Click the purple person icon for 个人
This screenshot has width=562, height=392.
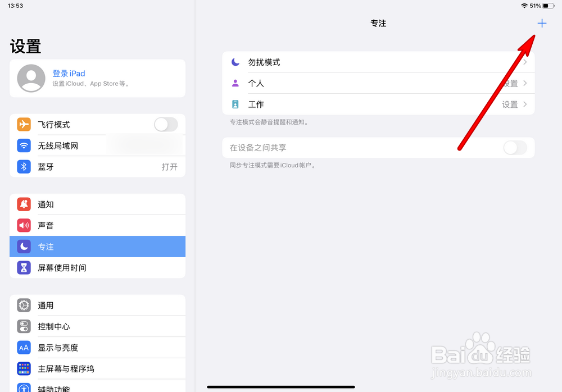pyautogui.click(x=235, y=83)
